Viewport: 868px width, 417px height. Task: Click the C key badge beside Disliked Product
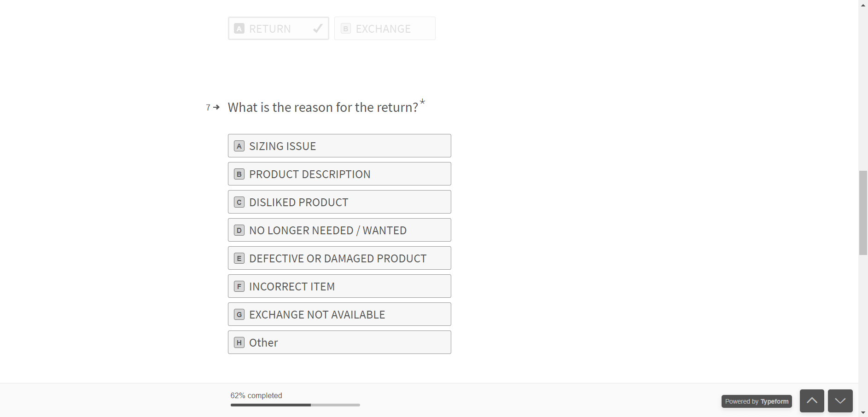click(239, 203)
